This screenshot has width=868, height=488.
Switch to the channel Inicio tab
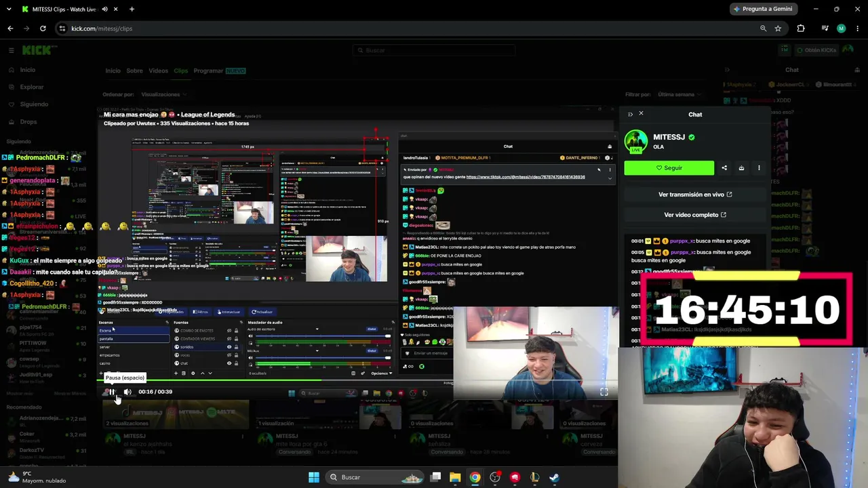tap(113, 70)
